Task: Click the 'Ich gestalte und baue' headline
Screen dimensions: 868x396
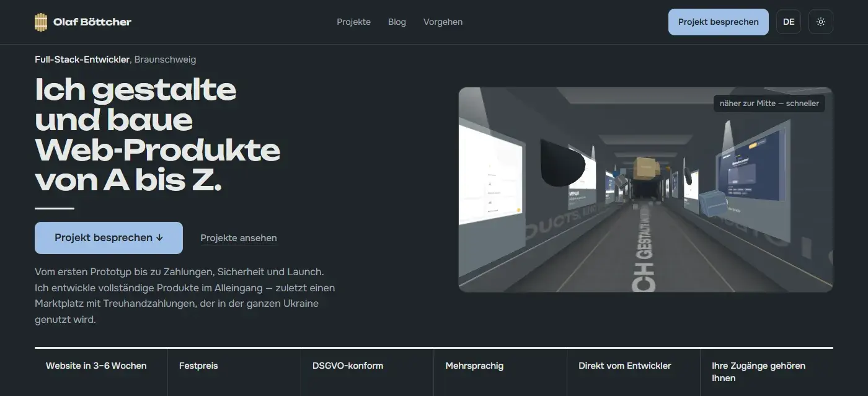Action: click(157, 134)
